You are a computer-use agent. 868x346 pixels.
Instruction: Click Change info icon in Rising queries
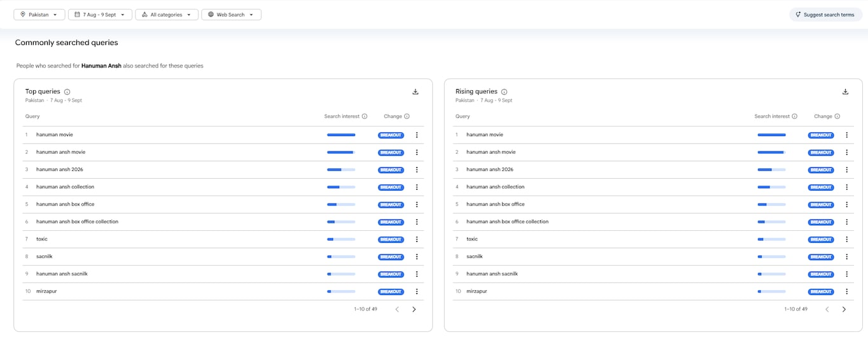[837, 116]
